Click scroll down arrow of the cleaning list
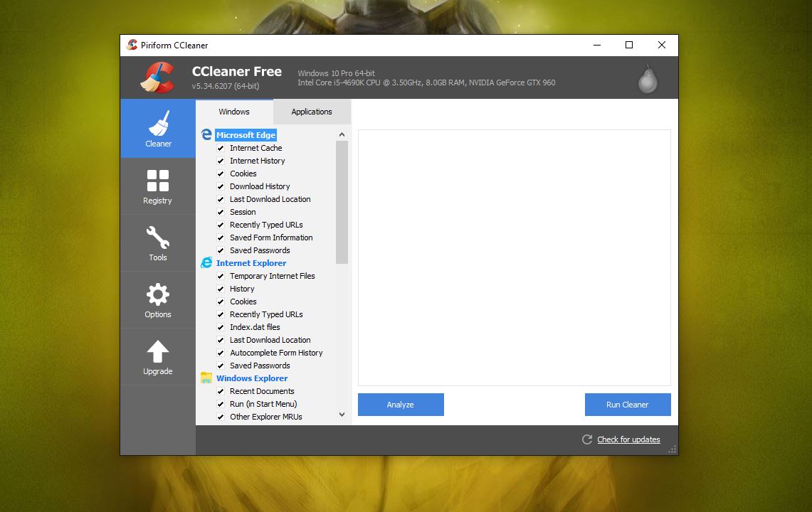 (342, 415)
